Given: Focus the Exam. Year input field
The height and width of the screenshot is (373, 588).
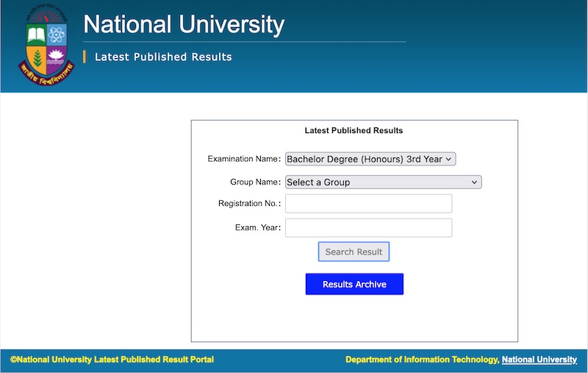Looking at the screenshot, I should [369, 228].
